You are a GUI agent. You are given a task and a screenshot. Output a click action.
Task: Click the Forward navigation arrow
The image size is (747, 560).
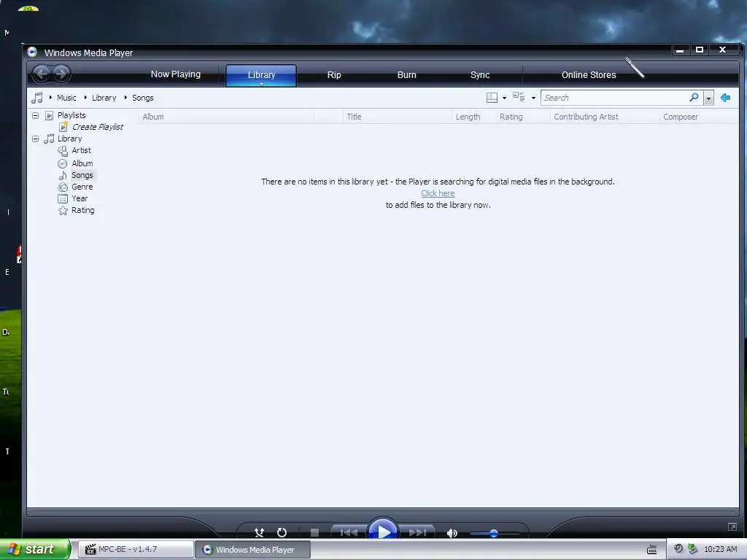click(61, 74)
